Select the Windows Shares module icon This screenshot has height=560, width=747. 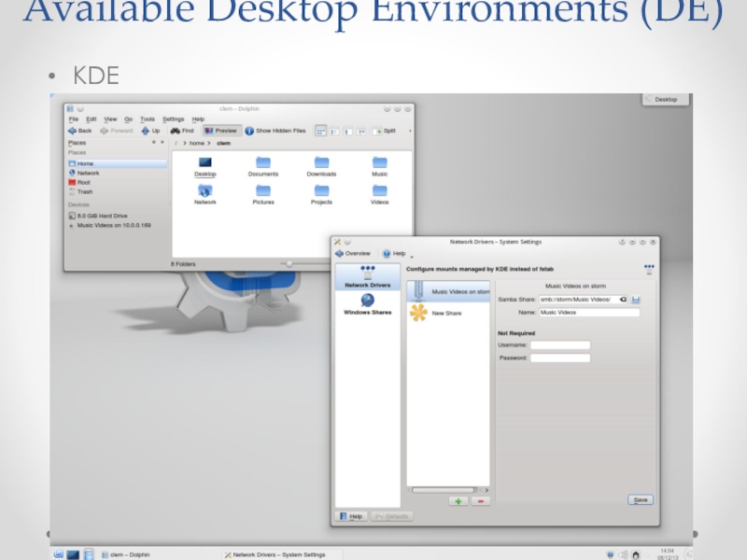pyautogui.click(x=367, y=301)
